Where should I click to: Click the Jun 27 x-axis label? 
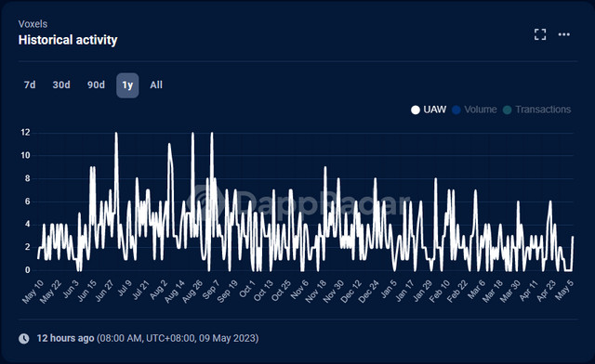[x=104, y=292]
